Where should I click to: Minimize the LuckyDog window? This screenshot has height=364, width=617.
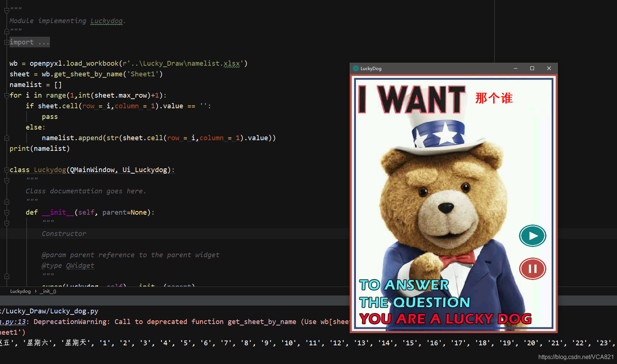click(516, 68)
